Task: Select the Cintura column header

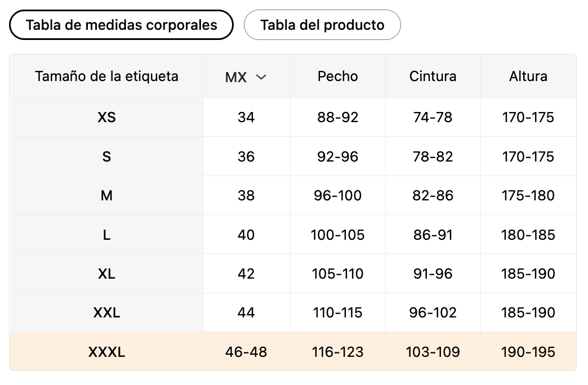Action: coord(433,77)
